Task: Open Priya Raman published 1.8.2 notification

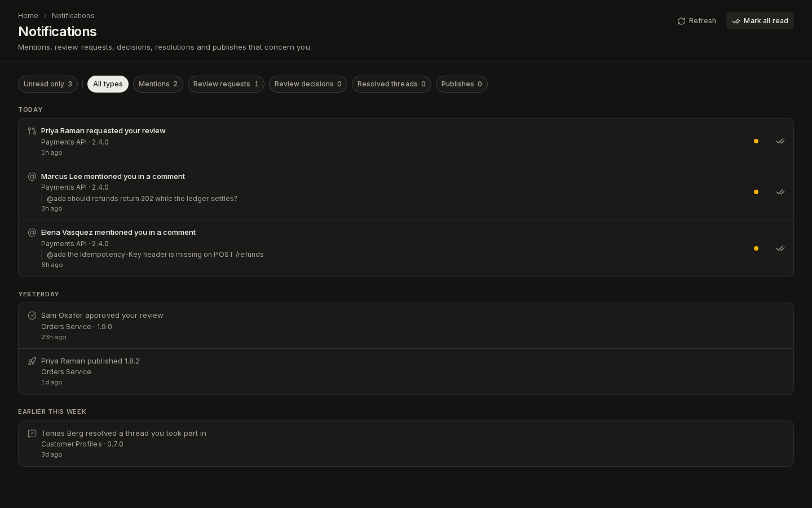Action: pyautogui.click(x=406, y=371)
